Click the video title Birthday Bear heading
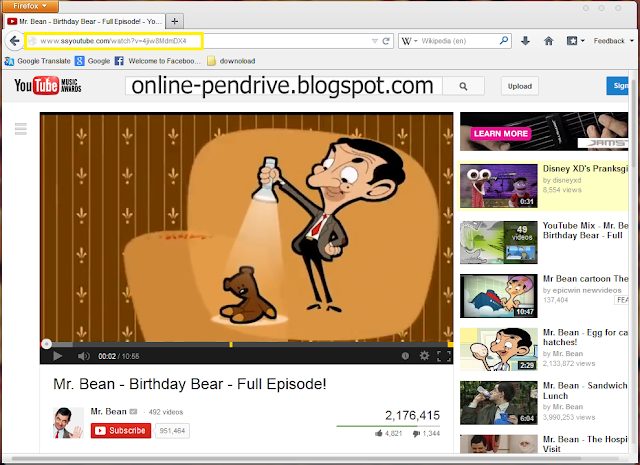 (x=190, y=384)
